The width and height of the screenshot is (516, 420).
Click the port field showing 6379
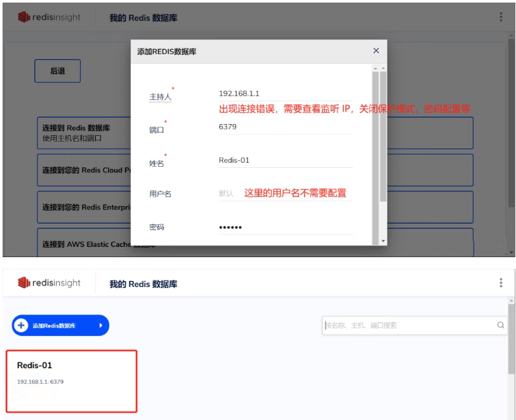pos(286,127)
